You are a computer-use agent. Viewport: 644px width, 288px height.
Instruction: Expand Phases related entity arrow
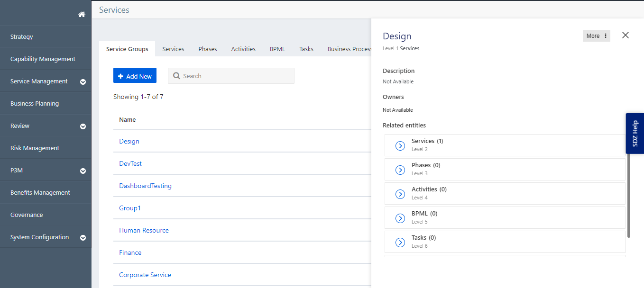coord(400,170)
